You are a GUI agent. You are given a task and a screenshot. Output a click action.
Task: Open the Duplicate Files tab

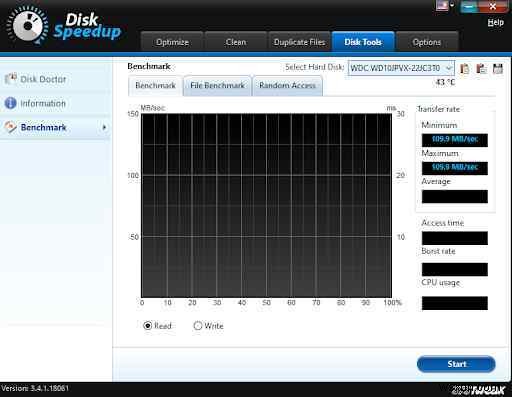(x=299, y=42)
